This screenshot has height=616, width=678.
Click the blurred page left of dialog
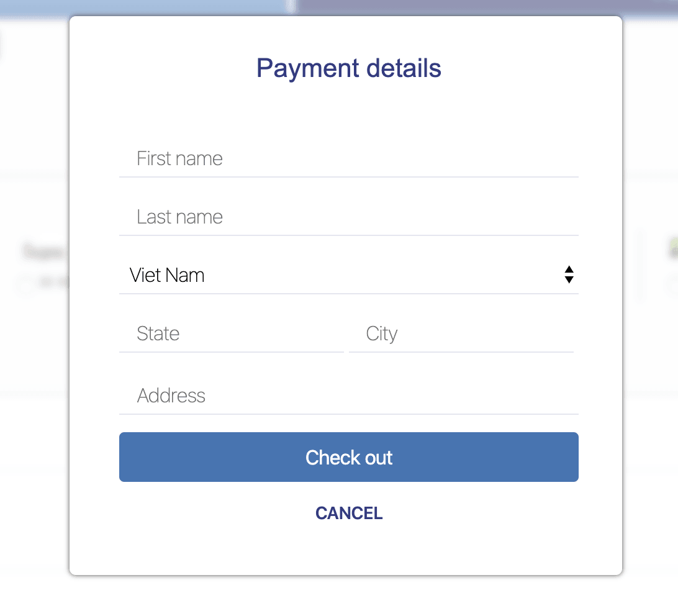[x=35, y=303]
